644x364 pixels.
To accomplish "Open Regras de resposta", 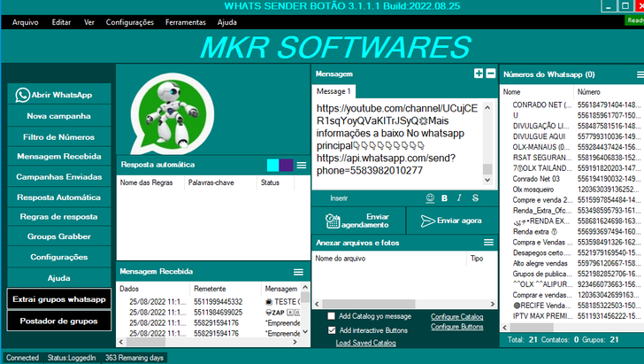I will coord(59,217).
